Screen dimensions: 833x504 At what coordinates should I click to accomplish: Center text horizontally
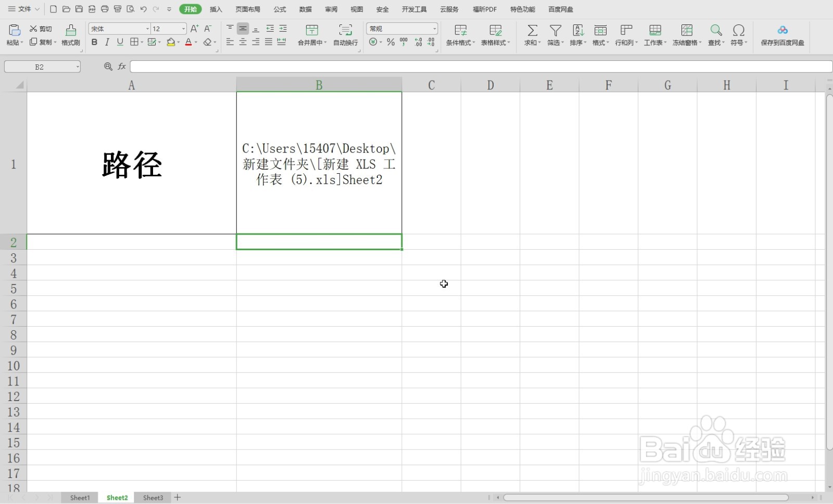coord(243,42)
